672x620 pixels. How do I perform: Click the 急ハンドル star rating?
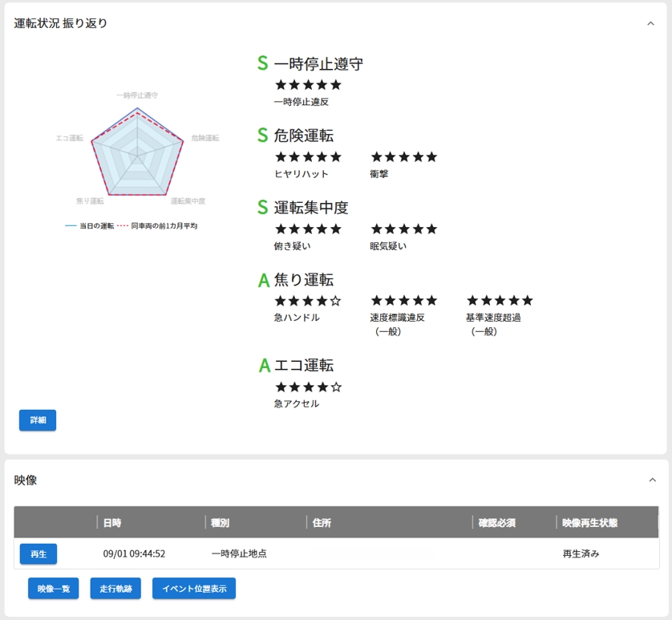(x=308, y=302)
